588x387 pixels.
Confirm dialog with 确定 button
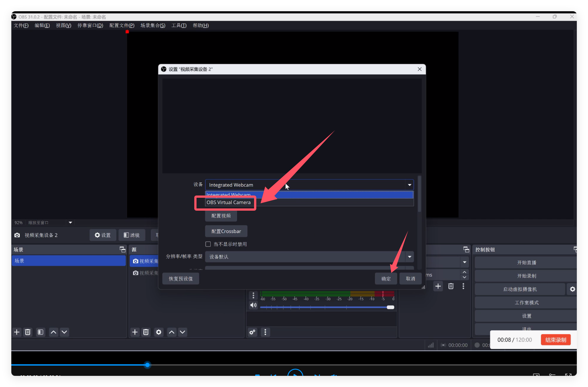click(x=386, y=279)
